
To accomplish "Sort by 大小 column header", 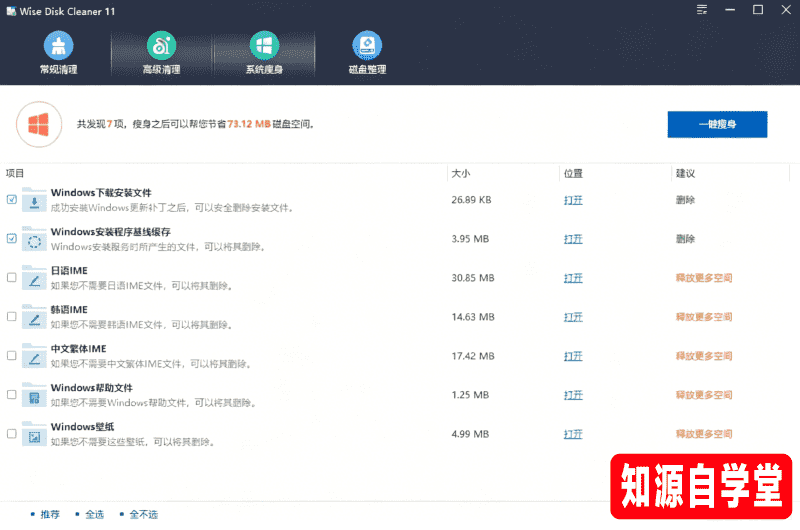I will [461, 173].
